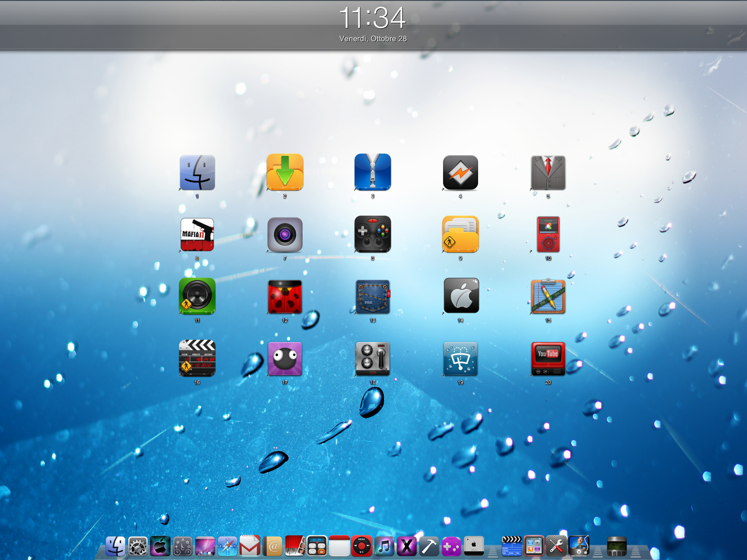The height and width of the screenshot is (560, 747).
Task: Open the clapperboard timecode icon labeled 16
Action: coord(197,358)
